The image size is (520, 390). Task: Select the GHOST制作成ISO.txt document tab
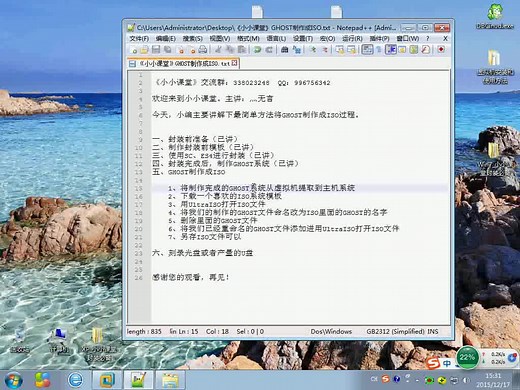(184, 63)
